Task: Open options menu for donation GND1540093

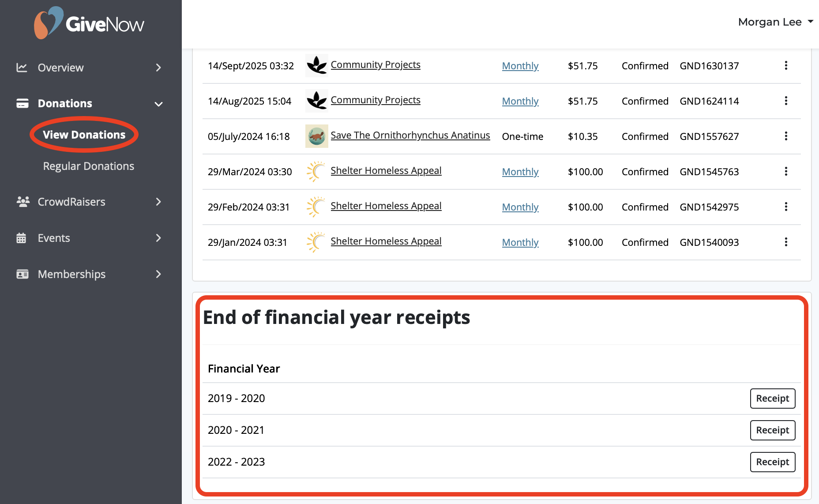Action: coord(786,242)
